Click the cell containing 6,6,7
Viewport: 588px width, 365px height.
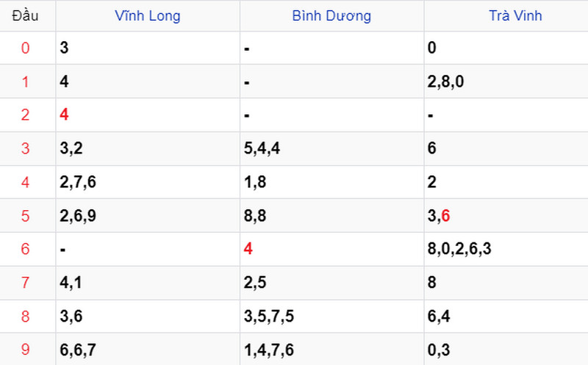[76, 350]
